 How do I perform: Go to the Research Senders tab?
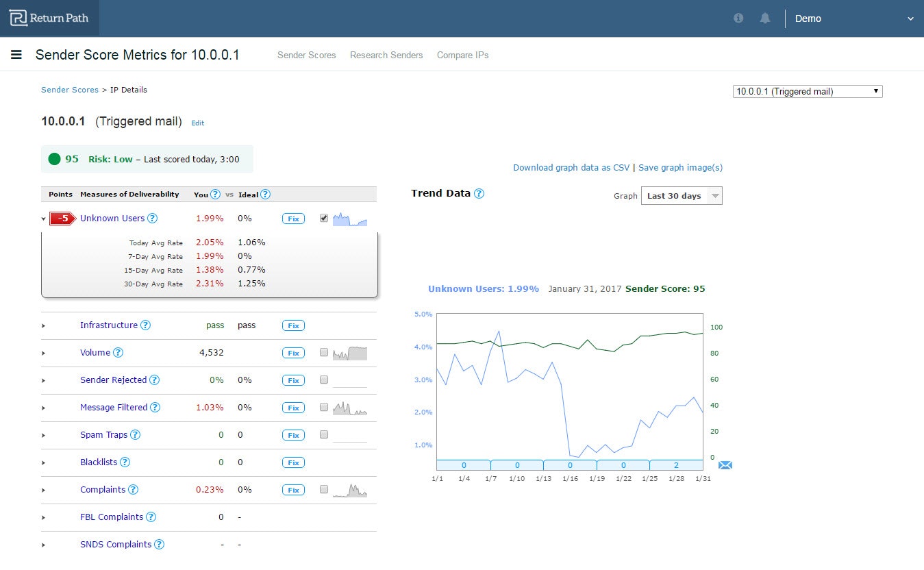pyautogui.click(x=386, y=55)
